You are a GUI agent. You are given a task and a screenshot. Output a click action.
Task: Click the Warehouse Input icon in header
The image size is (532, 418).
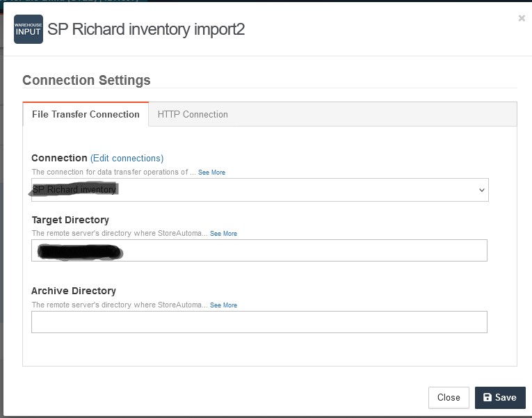[29, 29]
